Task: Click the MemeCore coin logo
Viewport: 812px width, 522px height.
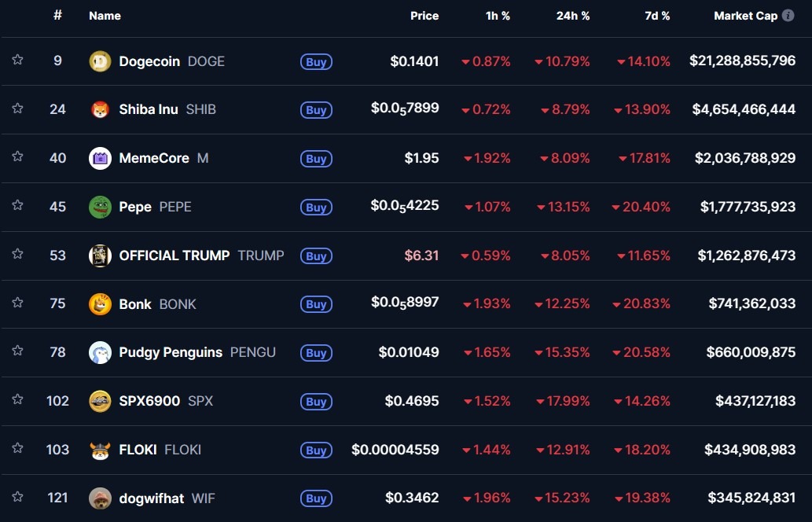Action: tap(100, 158)
